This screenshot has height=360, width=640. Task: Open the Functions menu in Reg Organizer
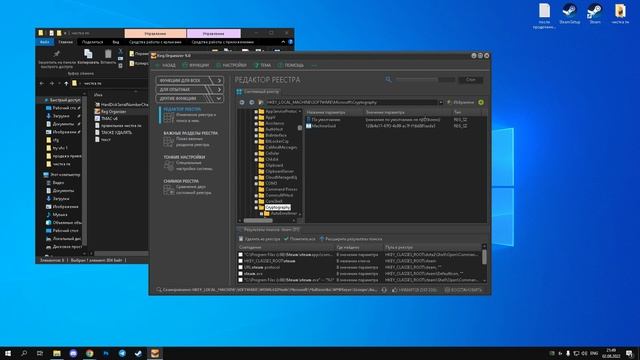196,65
